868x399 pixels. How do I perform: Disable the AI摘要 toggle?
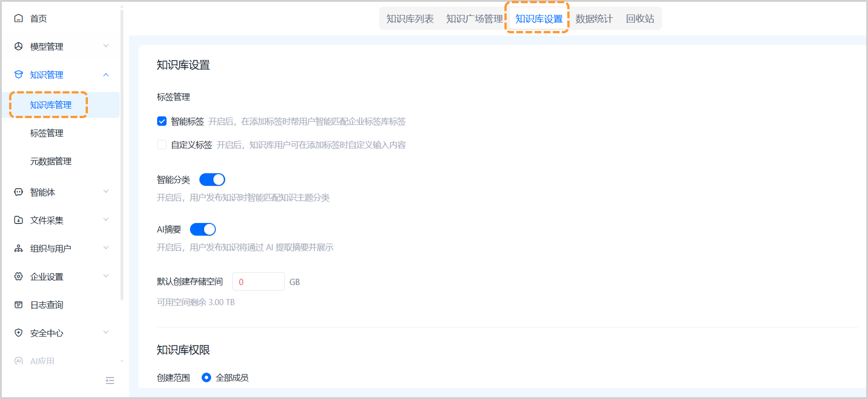point(203,229)
